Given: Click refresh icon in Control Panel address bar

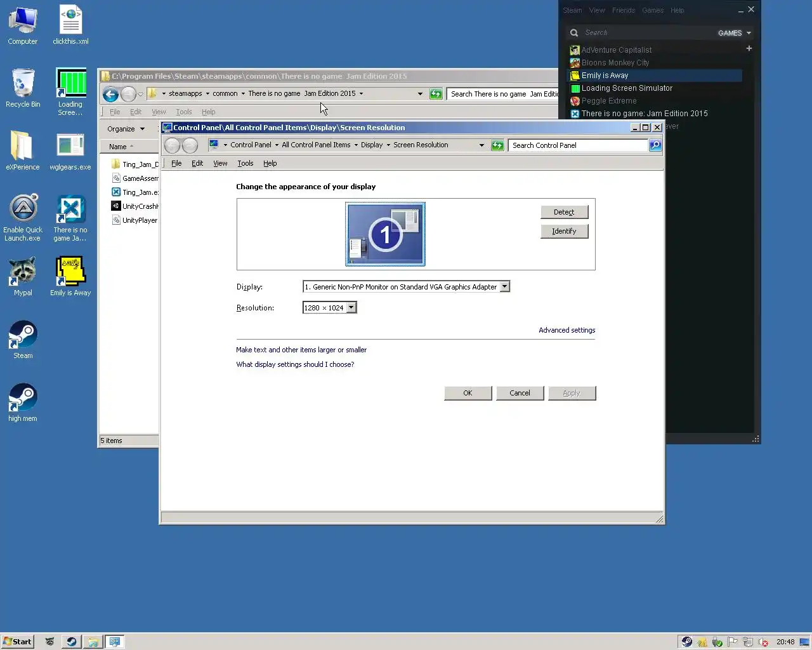Looking at the screenshot, I should (x=497, y=145).
